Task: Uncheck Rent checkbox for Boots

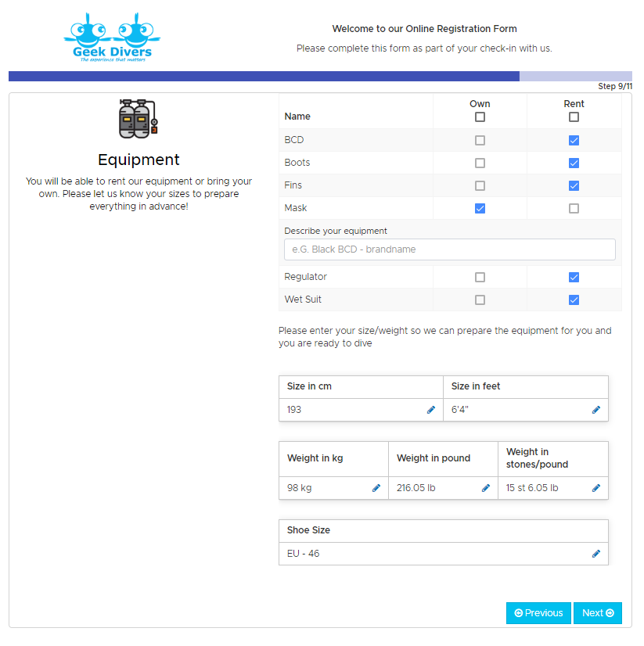Action: (574, 163)
